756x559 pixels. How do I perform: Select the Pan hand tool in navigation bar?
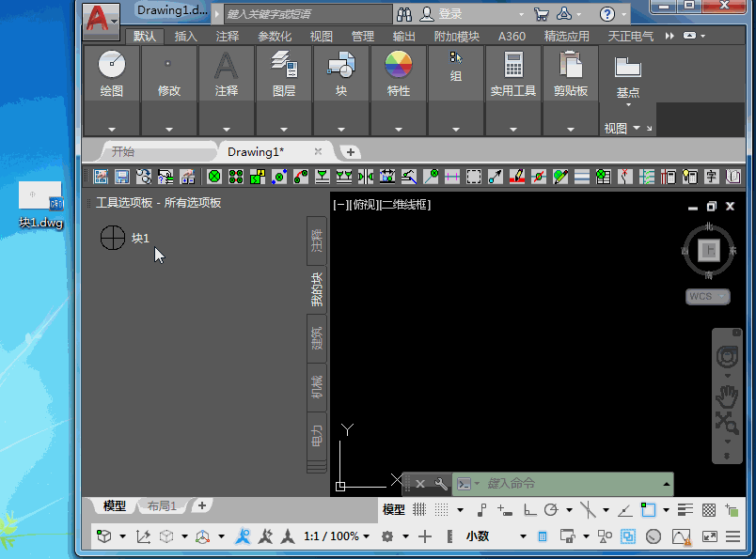point(727,394)
